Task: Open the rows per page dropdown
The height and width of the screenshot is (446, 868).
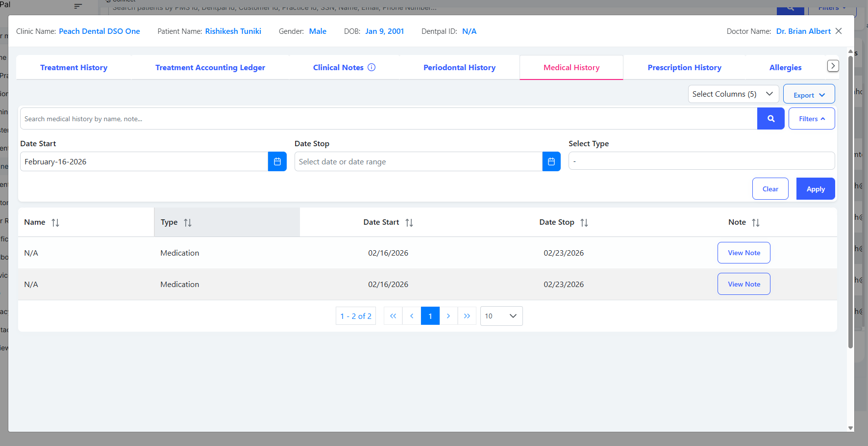Action: coord(501,316)
